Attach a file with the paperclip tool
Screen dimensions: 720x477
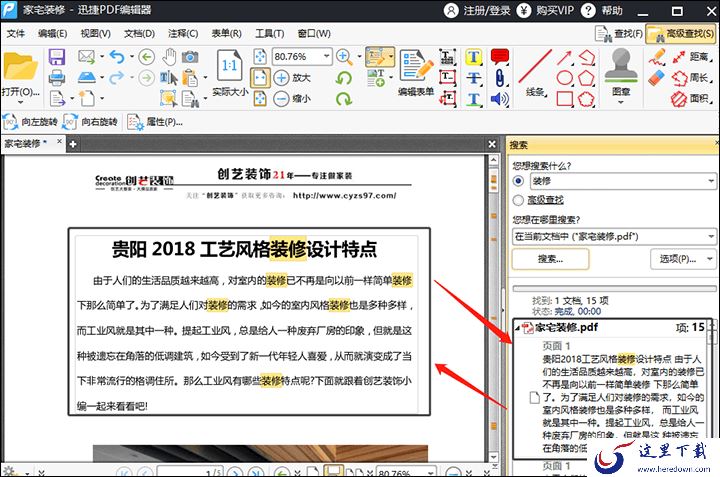click(500, 78)
